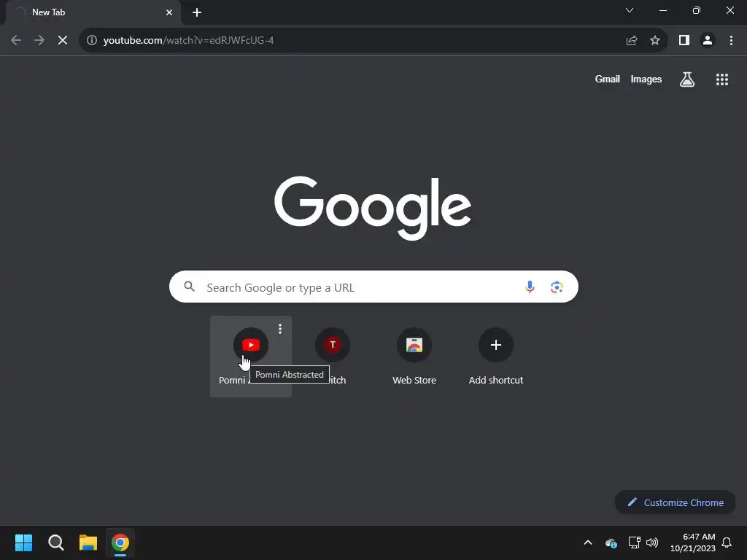Bookmark this tab with the star icon
The width and height of the screenshot is (747, 560).
coord(655,41)
